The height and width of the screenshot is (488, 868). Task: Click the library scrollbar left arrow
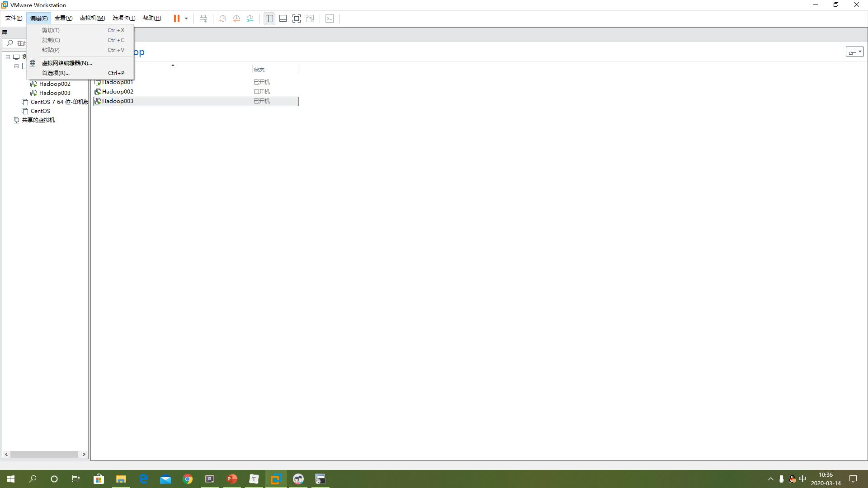tap(6, 454)
